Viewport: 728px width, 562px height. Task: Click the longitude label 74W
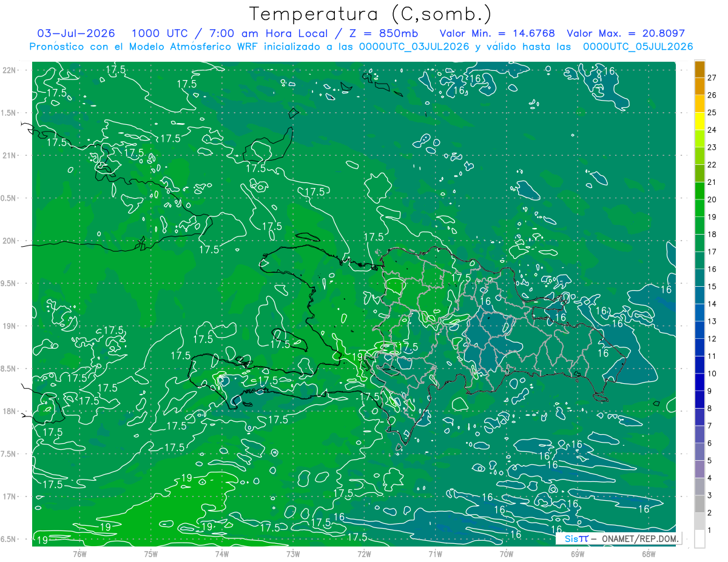221,554
